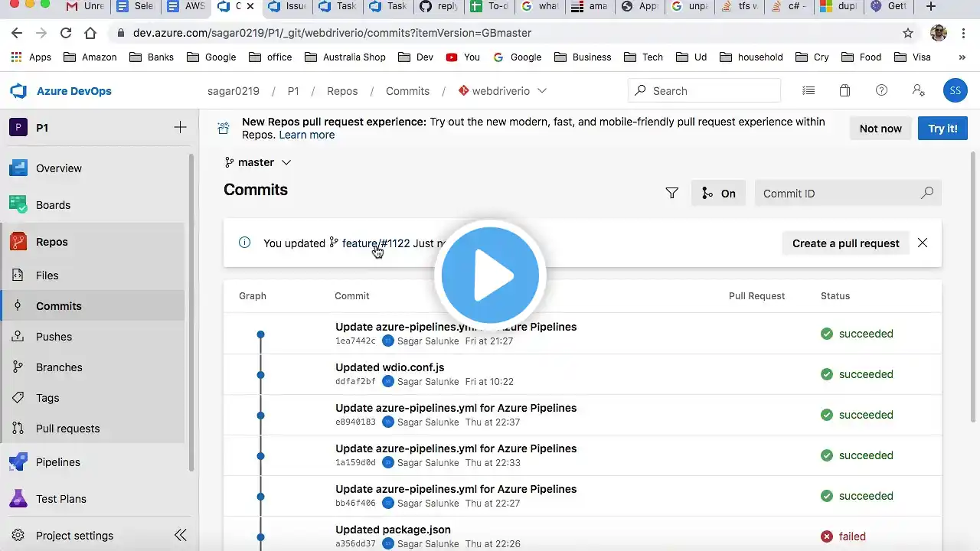Click the Pushes icon in Repos menu
Screen dimensions: 980x551
point(18,336)
